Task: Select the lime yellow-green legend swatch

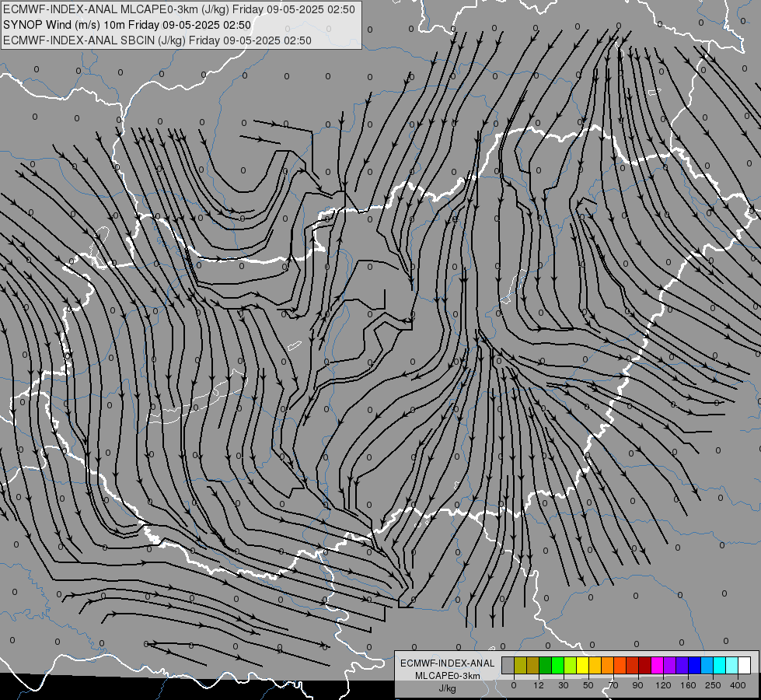Action: (571, 665)
